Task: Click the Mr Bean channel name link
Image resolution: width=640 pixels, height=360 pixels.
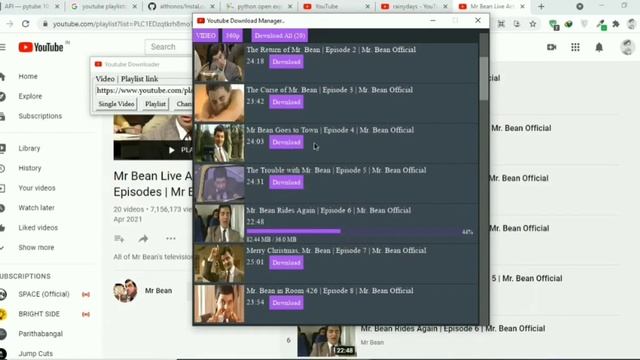Action: pos(158,291)
